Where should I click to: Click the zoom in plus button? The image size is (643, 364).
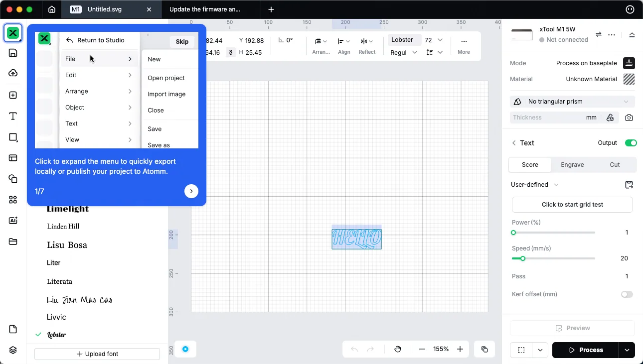point(460,349)
